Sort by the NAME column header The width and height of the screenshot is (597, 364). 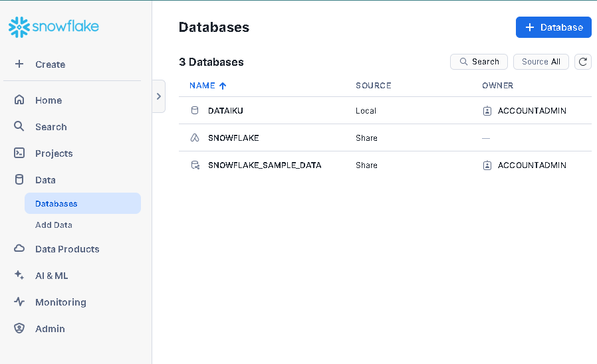point(208,86)
